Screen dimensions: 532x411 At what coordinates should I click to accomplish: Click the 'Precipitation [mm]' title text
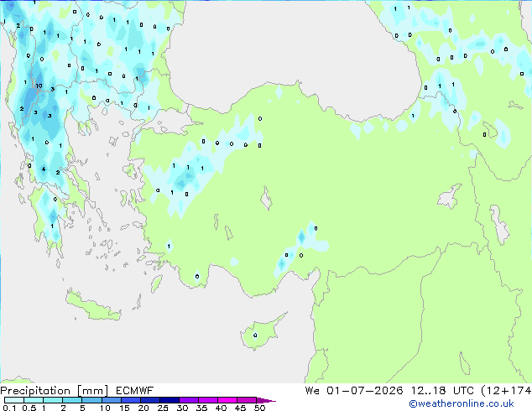pyautogui.click(x=54, y=391)
